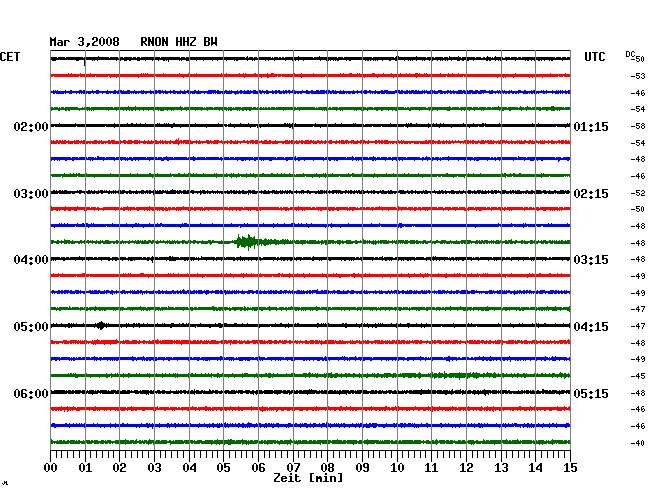Click the UTC 05:15 time label
Viewport: 650px width, 494px height.
(x=591, y=393)
